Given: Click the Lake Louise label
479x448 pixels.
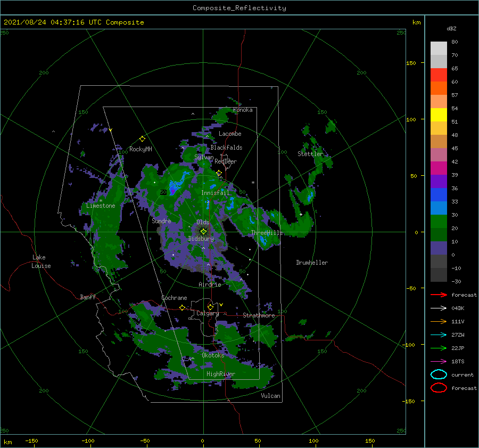Looking at the screenshot, I should (x=41, y=262).
